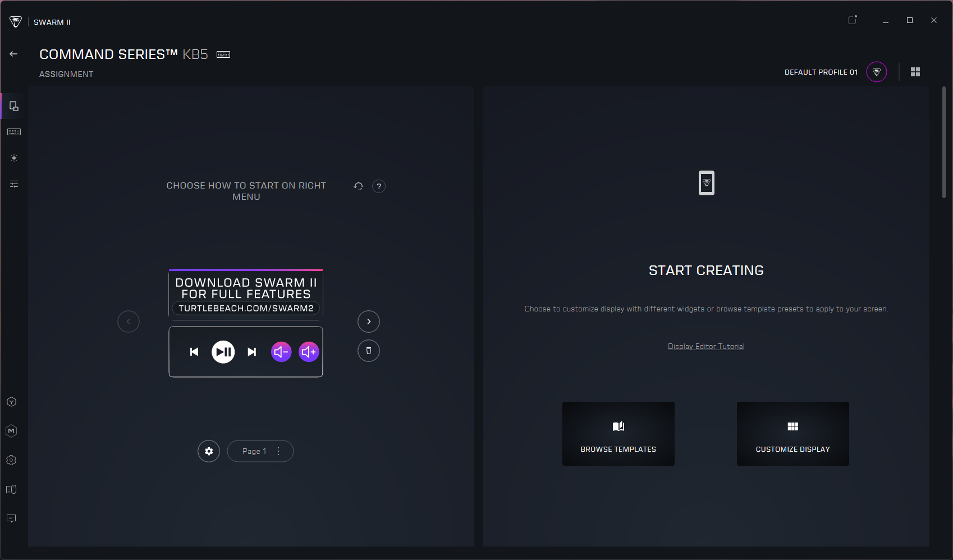Click the play/pause media control
953x560 pixels.
point(223,352)
